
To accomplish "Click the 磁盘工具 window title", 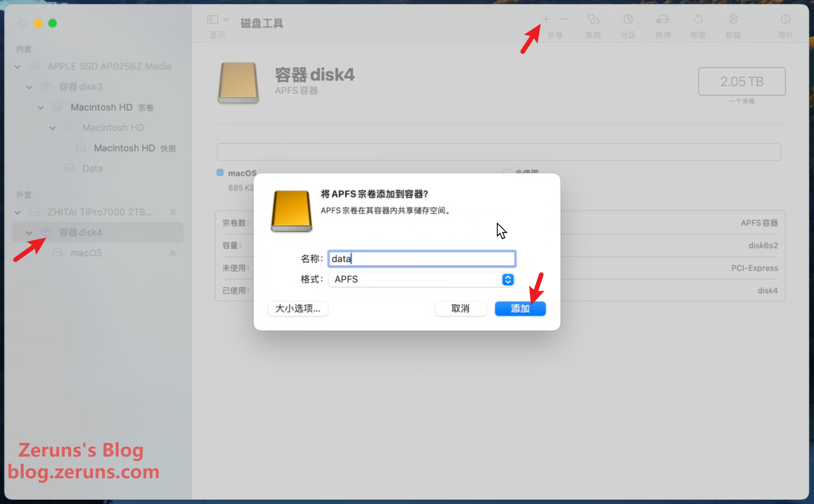I will [262, 23].
